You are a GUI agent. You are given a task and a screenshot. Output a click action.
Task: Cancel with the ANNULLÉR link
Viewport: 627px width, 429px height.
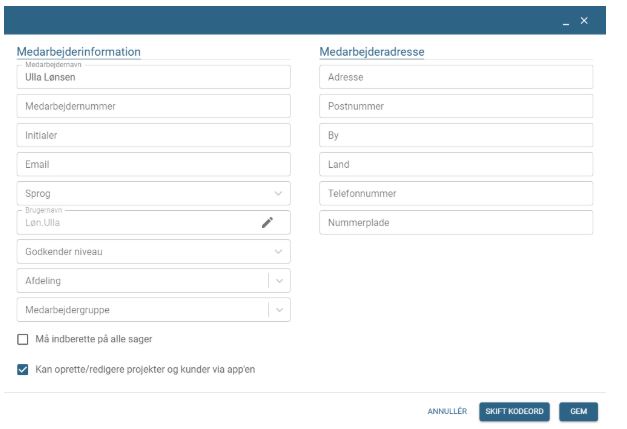click(447, 411)
